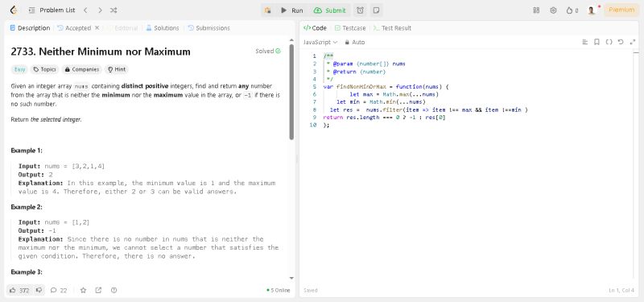The width and height of the screenshot is (644, 302).
Task: Click the problem title 2733
Action: click(x=101, y=52)
